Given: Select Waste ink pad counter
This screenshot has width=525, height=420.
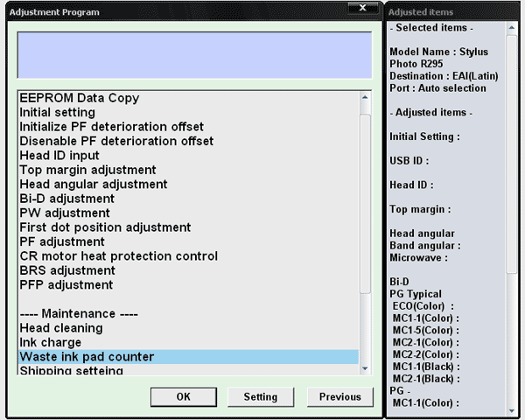Looking at the screenshot, I should point(87,357).
